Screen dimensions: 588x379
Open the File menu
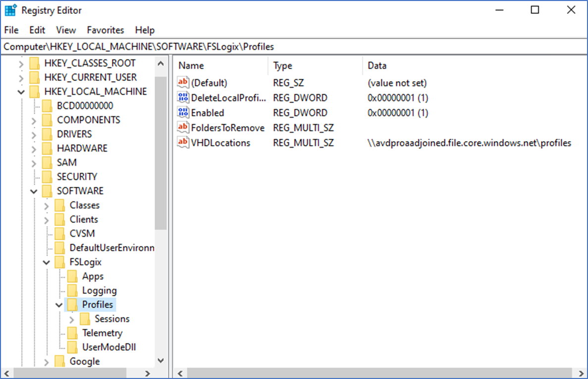[11, 30]
